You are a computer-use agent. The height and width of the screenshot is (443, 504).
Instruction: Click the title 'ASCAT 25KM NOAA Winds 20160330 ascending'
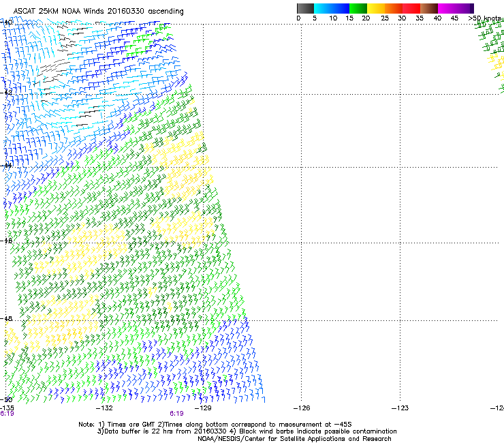[x=98, y=12]
